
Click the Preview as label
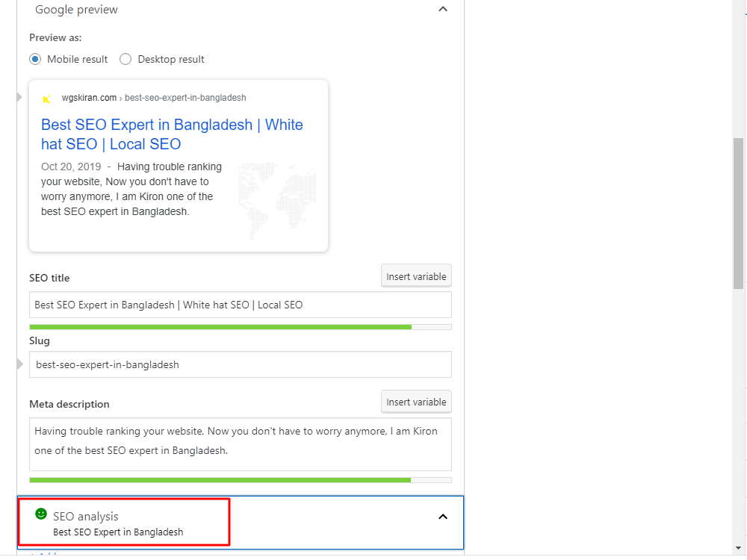click(55, 37)
